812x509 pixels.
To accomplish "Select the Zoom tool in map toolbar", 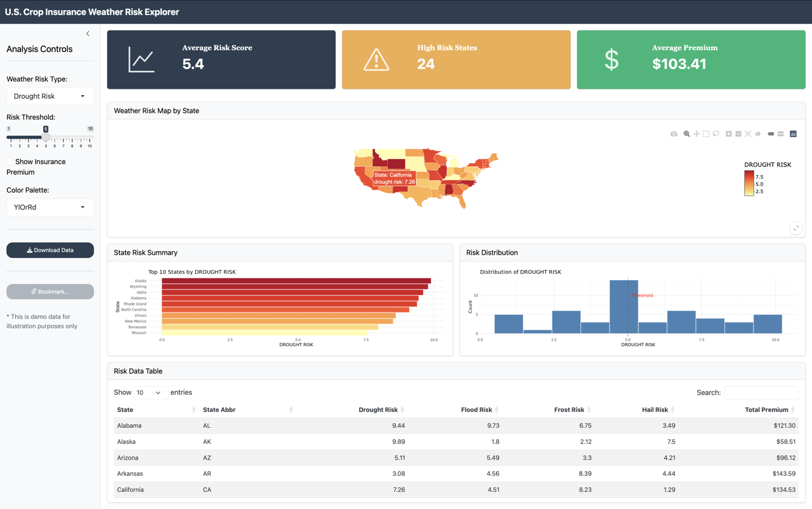I will point(686,134).
